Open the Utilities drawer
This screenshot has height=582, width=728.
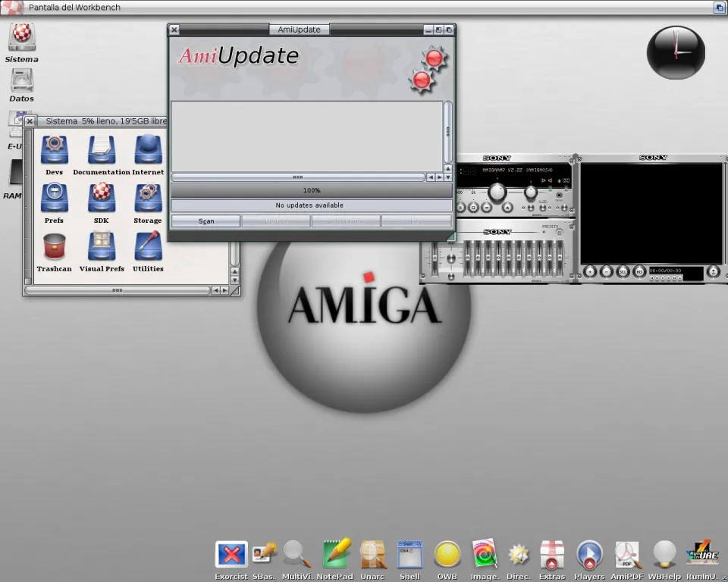click(148, 246)
